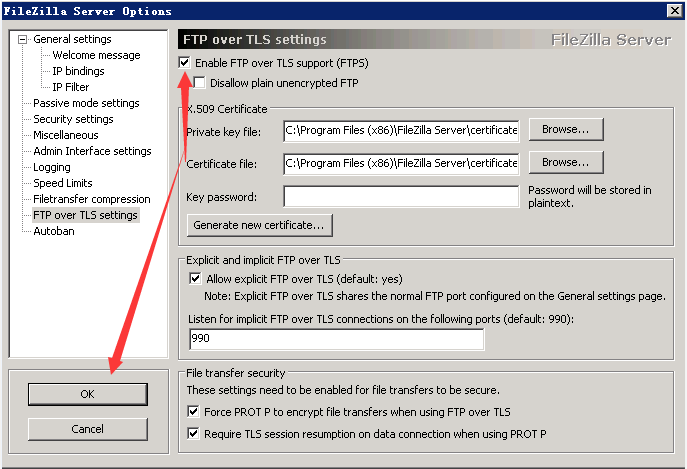This screenshot has width=687, height=469.
Task: Click the implicit TLS ports field showing 990
Action: [336, 339]
